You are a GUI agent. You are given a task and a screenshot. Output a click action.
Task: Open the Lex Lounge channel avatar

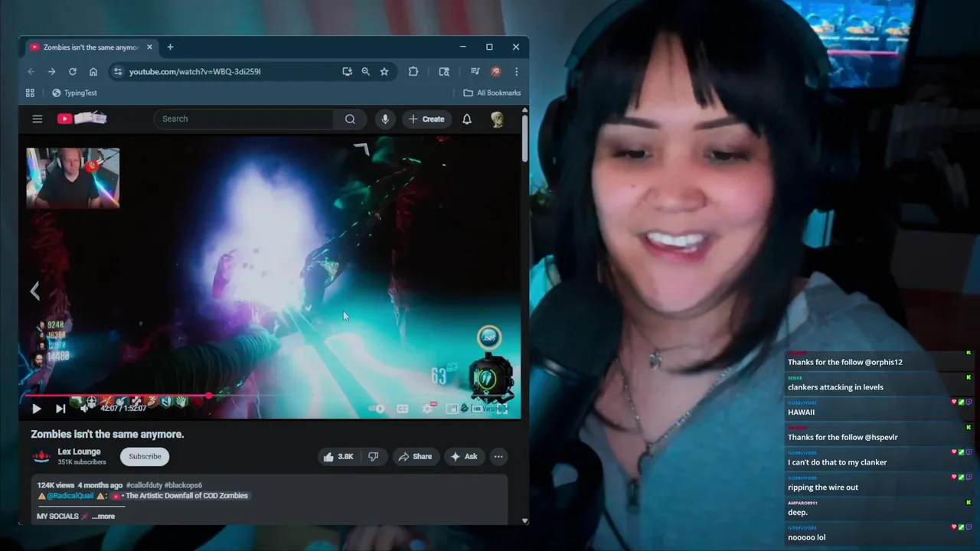click(41, 457)
